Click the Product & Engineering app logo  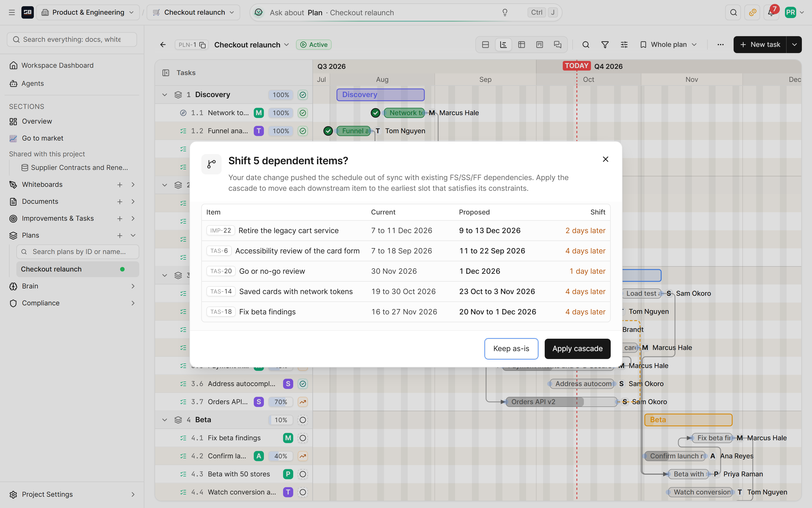tap(28, 12)
